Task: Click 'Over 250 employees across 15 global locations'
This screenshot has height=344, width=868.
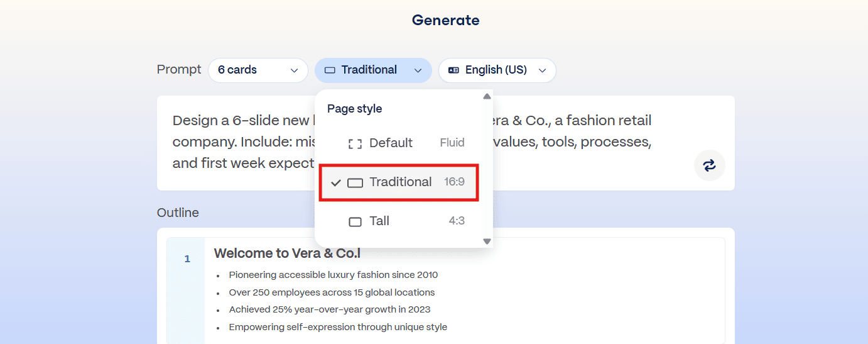Action: pyautogui.click(x=332, y=292)
